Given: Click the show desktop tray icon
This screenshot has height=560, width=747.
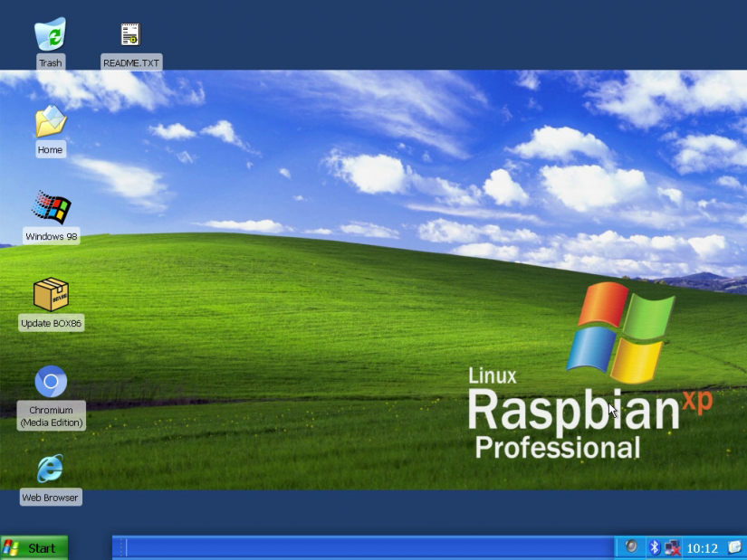Looking at the screenshot, I should pos(733,547).
